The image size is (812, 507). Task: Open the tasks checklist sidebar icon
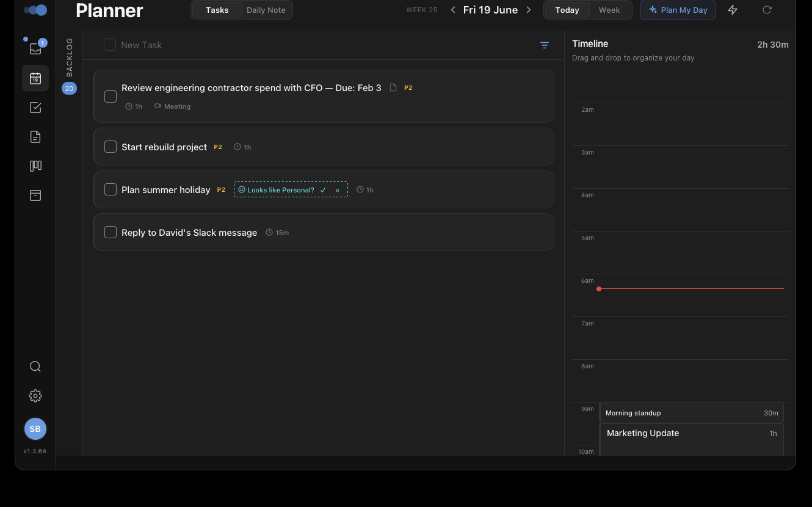tap(35, 108)
